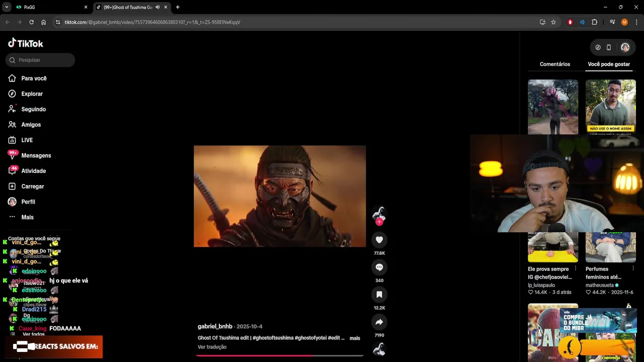Open the blue sound waves extension
Screen dimensions: 644x362
(x=582, y=22)
